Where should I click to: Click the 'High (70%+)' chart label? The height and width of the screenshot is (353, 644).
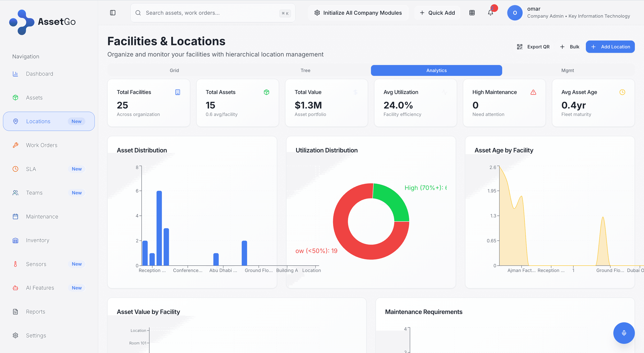point(425,188)
